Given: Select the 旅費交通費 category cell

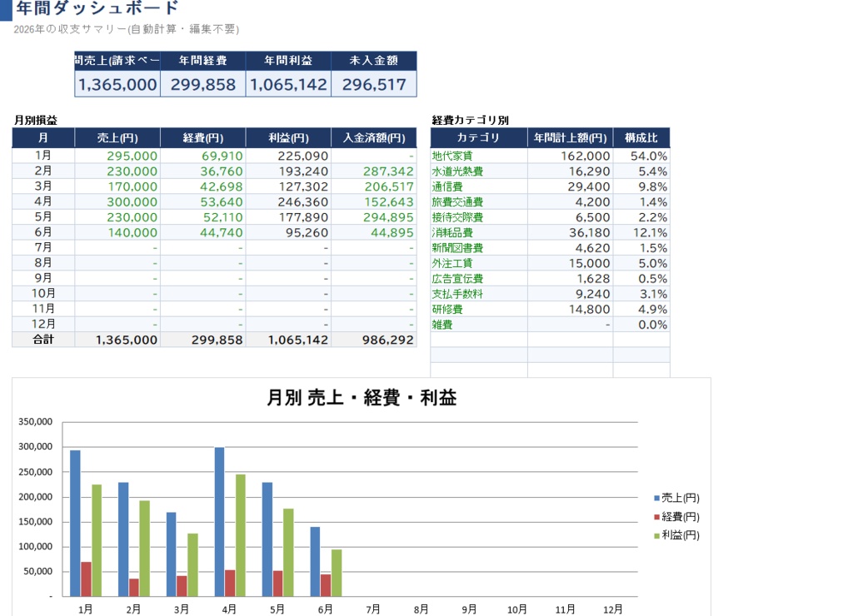Looking at the screenshot, I should (x=479, y=201).
